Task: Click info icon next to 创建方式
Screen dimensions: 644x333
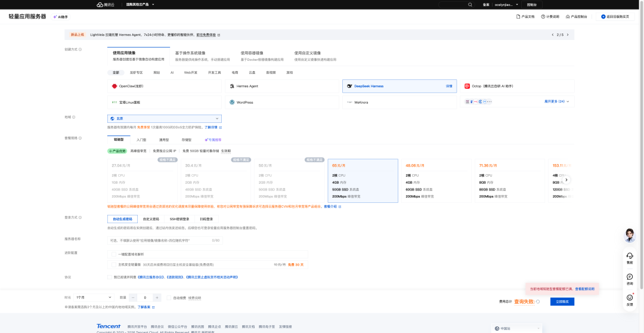Action: 80,50
